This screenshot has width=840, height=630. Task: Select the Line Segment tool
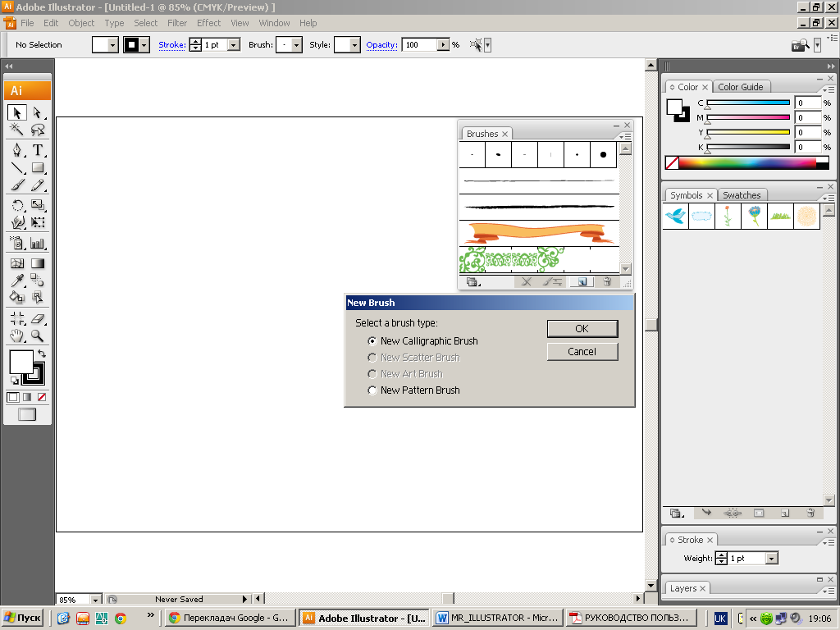click(x=16, y=167)
